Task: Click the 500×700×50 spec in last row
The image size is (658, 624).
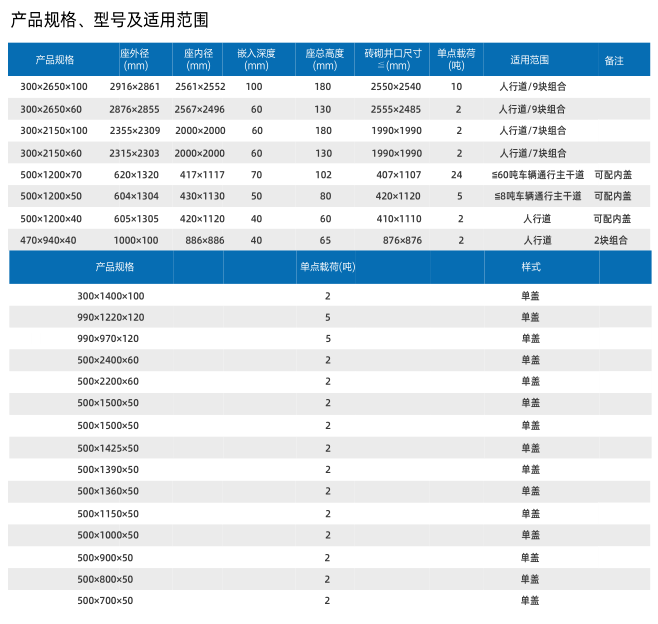Action: [x=105, y=601]
